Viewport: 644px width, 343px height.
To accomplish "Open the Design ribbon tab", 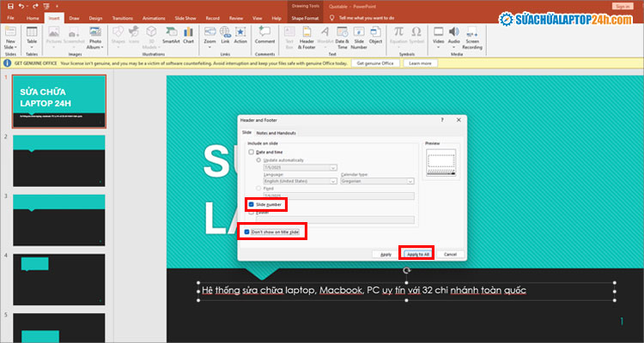I will coord(95,18).
